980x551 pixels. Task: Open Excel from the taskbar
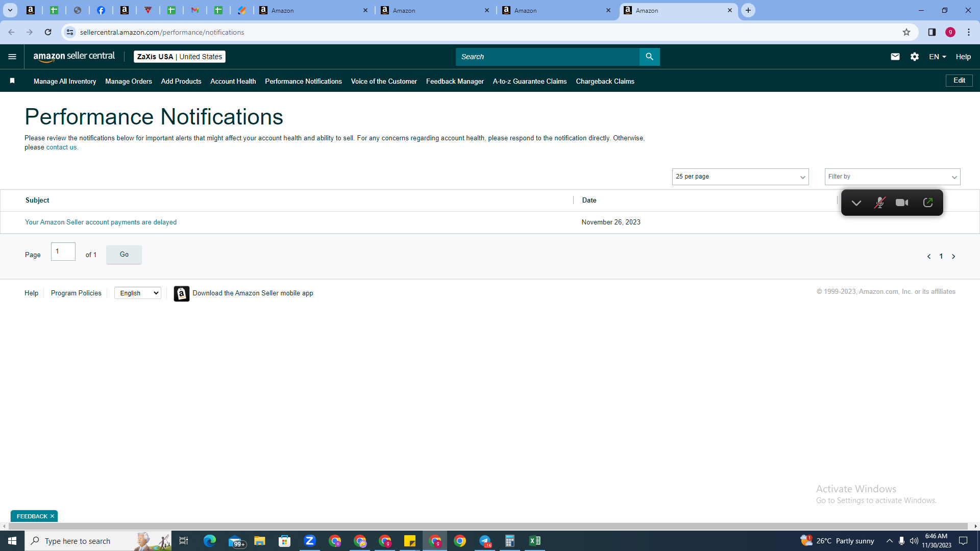(535, 541)
